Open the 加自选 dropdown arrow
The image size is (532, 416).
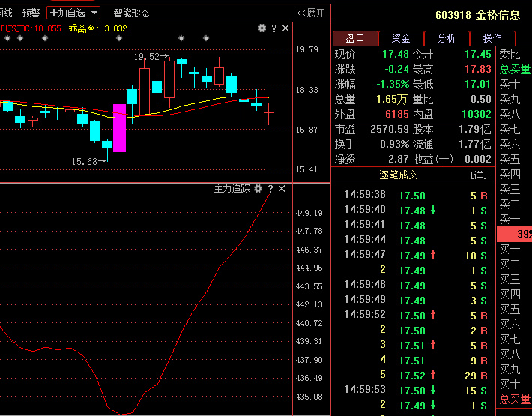coord(94,13)
